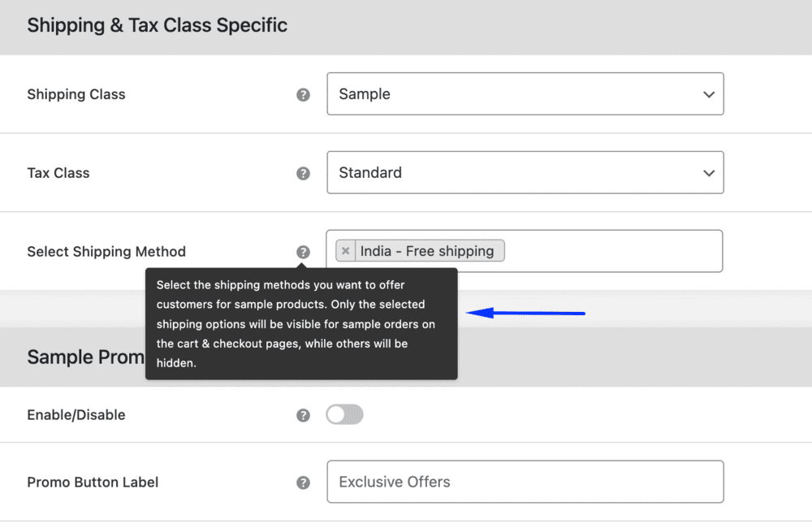Click the help icon for Select Shipping Method

tap(303, 252)
